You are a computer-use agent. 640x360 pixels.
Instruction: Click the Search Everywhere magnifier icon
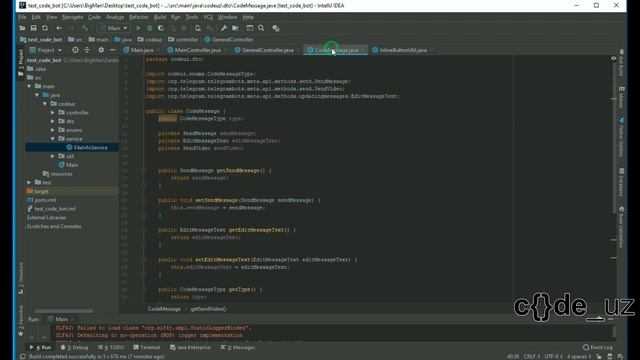point(261,28)
